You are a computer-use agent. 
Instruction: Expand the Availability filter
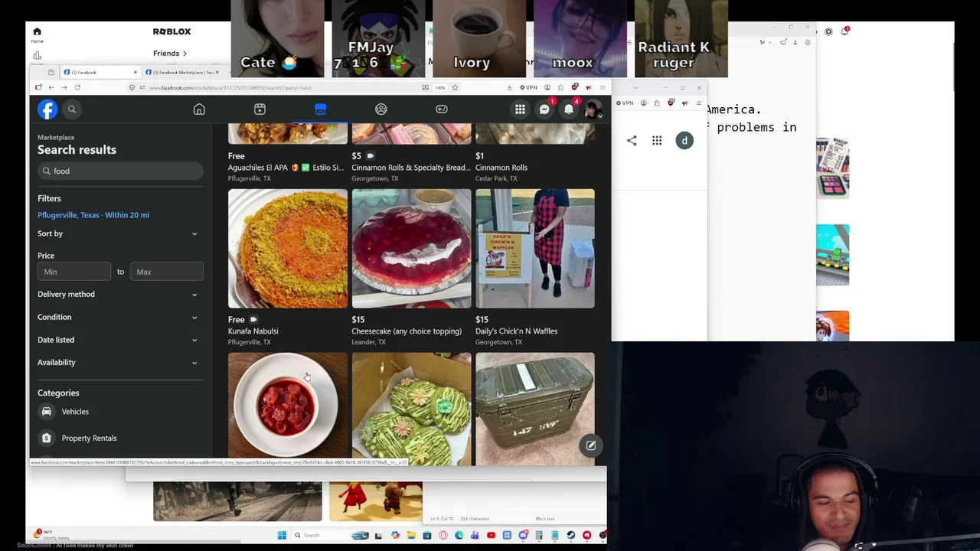(119, 362)
